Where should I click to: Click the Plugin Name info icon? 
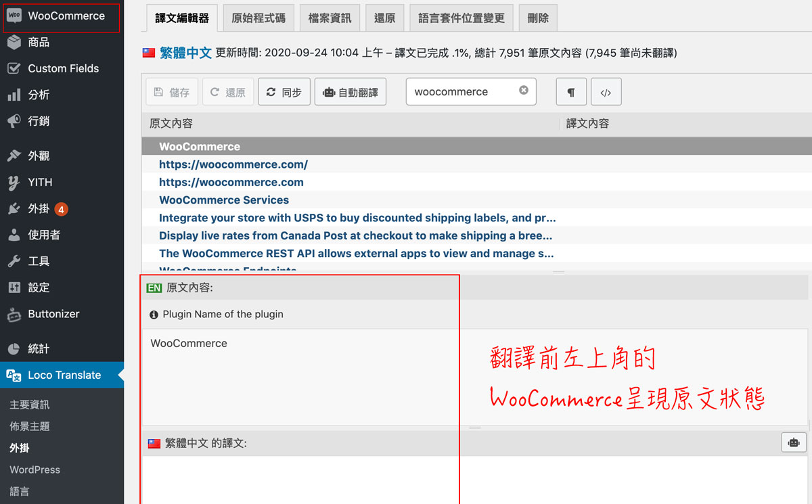154,315
